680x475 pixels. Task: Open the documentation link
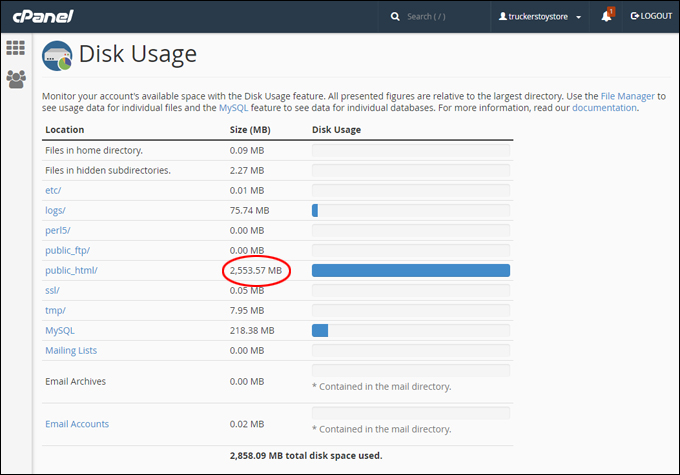tap(604, 108)
